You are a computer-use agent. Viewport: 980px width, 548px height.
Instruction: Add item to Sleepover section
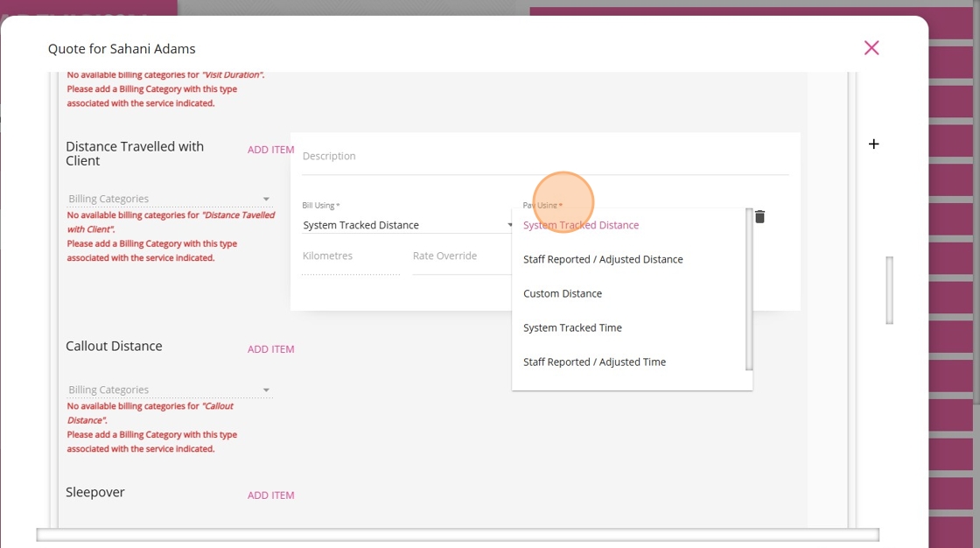270,495
